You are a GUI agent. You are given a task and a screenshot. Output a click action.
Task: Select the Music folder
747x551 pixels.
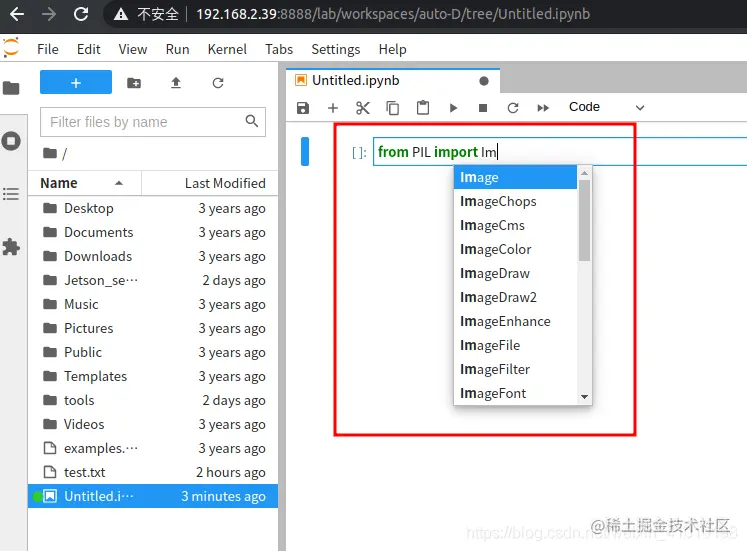tap(153, 304)
